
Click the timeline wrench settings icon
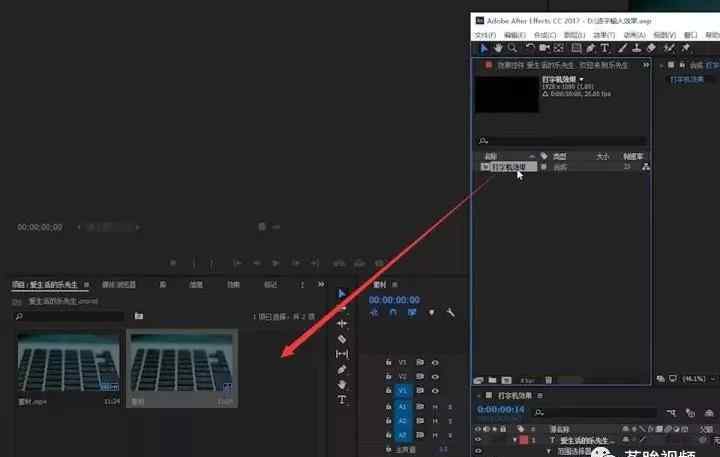coord(450,312)
